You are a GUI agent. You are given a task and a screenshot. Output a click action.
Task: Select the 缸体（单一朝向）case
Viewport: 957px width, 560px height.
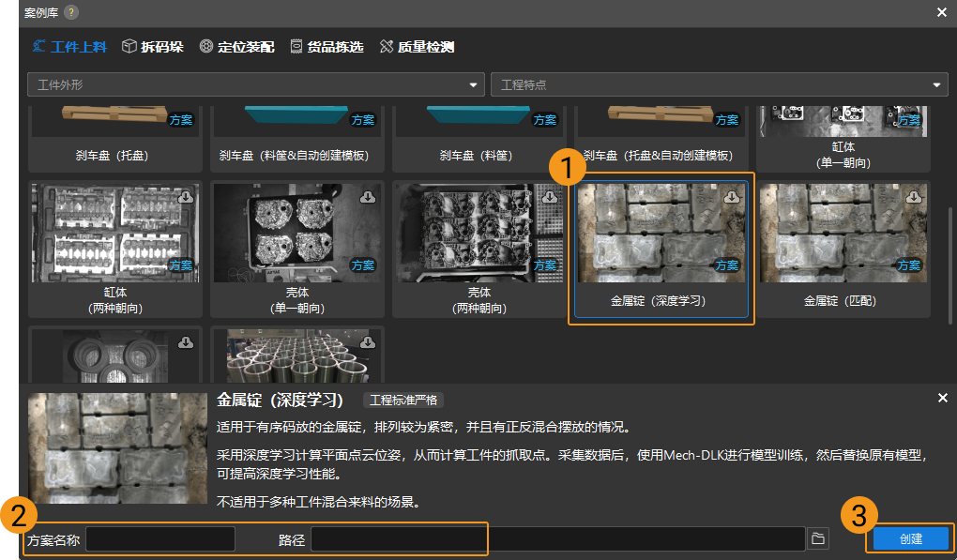843,139
